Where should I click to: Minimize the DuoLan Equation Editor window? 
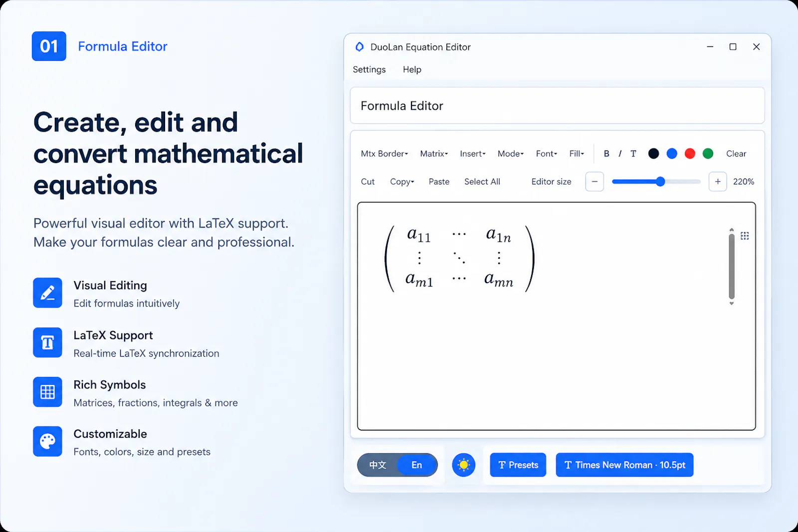[x=710, y=47]
